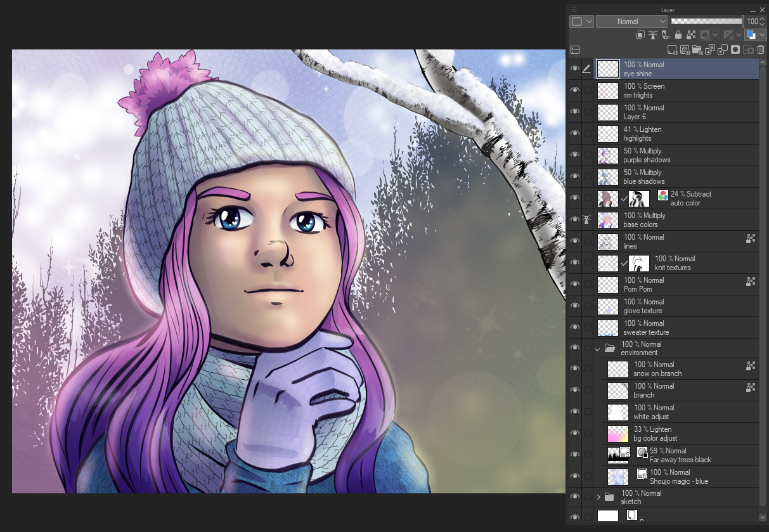The height and width of the screenshot is (532, 769).
Task: Hide the 'rim hlights' layer via eye icon
Action: point(575,90)
